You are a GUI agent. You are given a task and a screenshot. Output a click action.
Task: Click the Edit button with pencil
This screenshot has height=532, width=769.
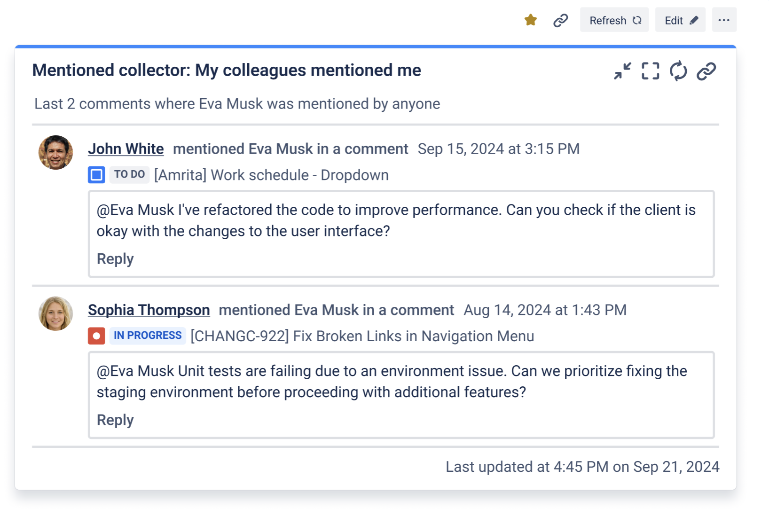[x=680, y=20]
